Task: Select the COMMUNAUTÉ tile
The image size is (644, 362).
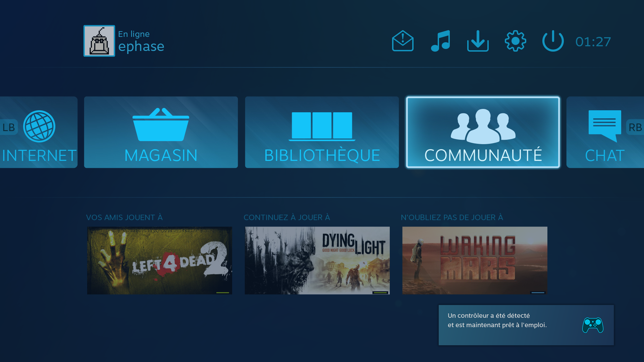Action: click(483, 132)
